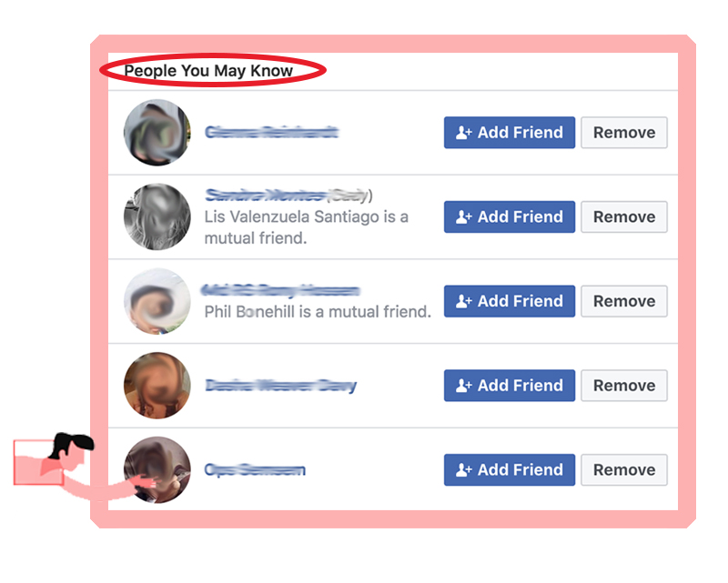Open first suggestion's profile picture

157,132
